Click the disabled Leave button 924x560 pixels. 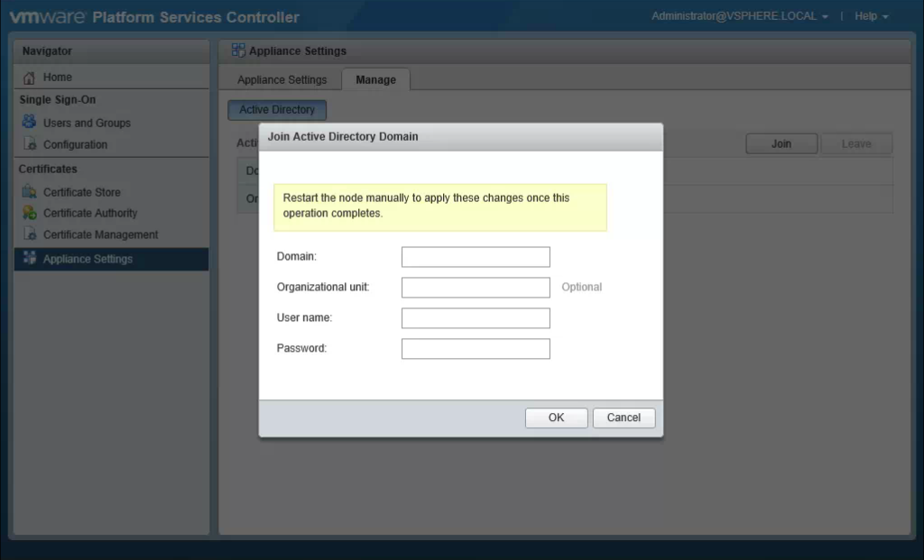pyautogui.click(x=856, y=143)
